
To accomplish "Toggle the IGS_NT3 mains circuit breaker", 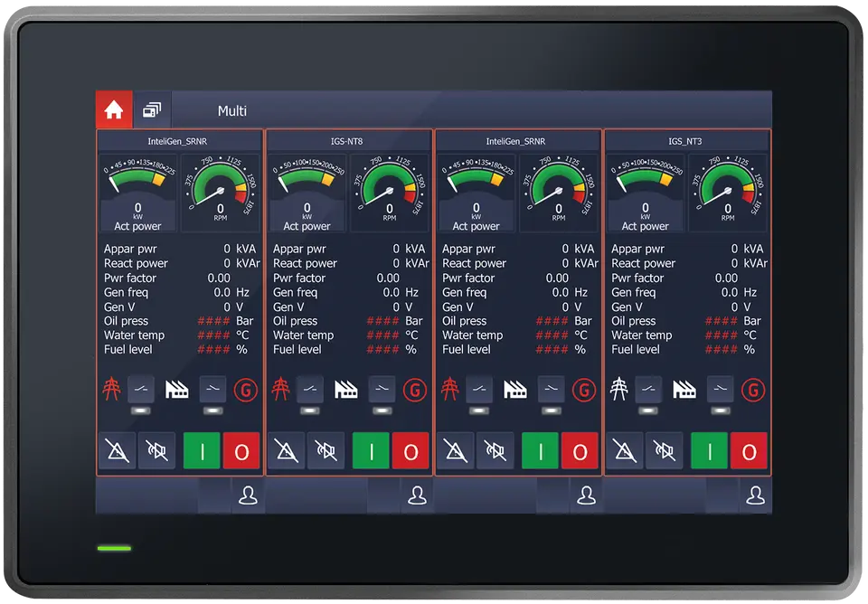I will coord(648,389).
